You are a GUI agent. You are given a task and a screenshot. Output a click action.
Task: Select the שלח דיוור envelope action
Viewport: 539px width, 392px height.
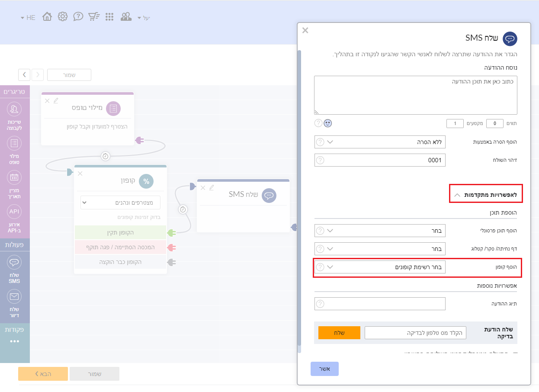(14, 303)
